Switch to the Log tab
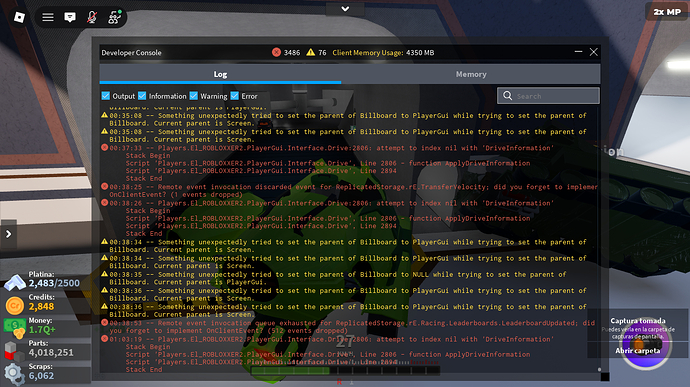The height and width of the screenshot is (387, 690). tap(220, 74)
